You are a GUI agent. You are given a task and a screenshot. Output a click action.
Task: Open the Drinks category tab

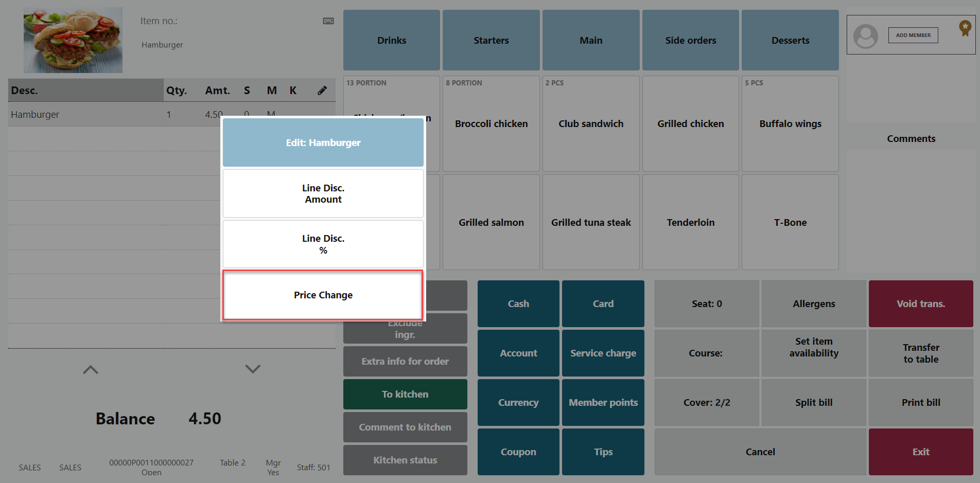pos(391,40)
